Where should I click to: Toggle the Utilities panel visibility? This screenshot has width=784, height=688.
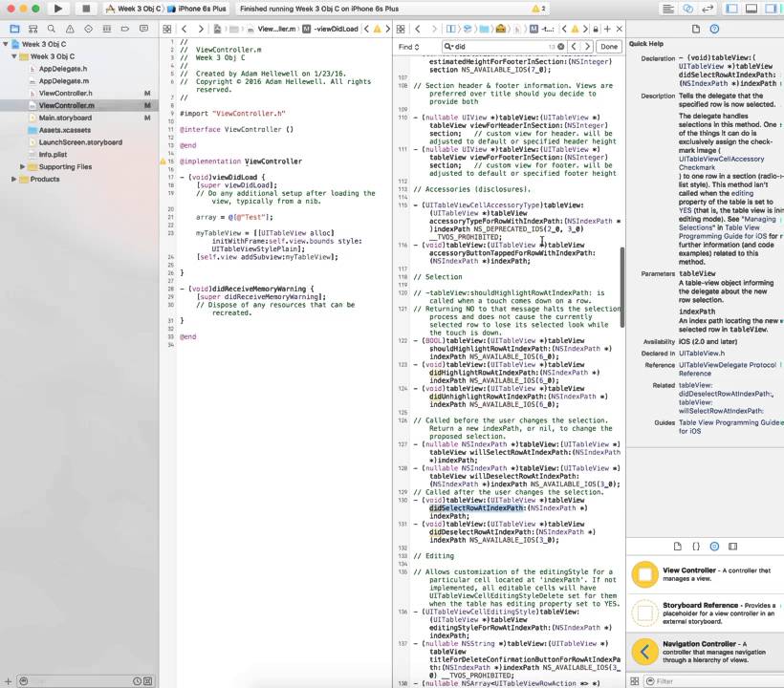pos(771,9)
